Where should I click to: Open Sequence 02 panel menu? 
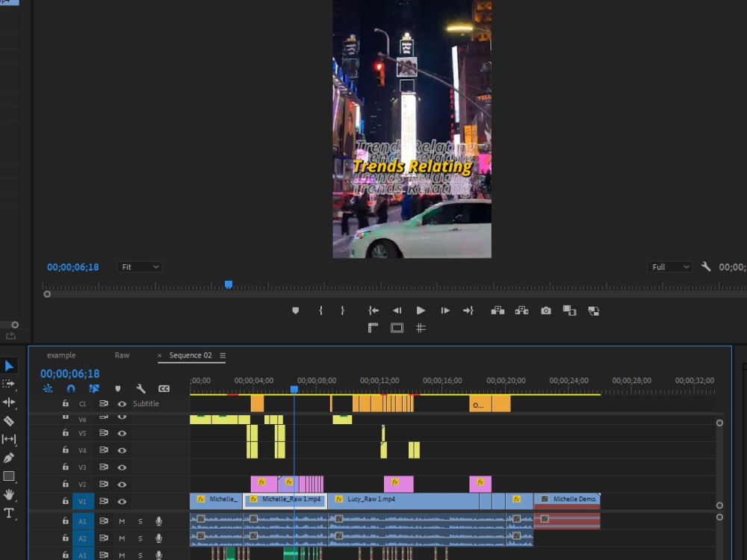[x=223, y=355]
